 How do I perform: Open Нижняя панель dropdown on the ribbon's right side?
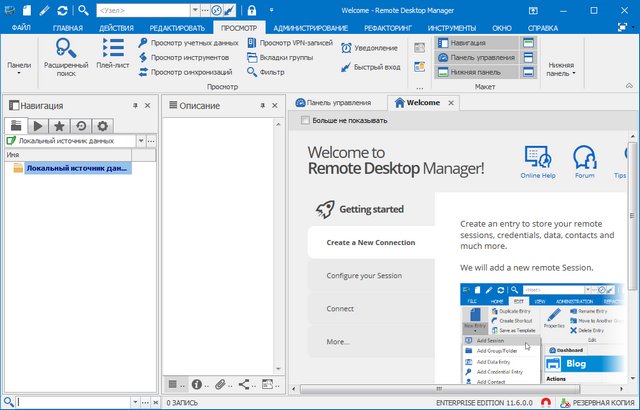[x=561, y=69]
